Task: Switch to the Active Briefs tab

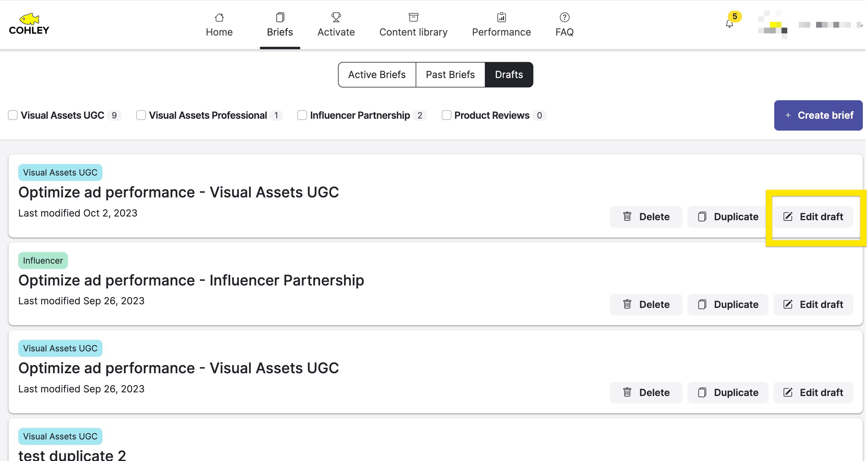Action: tap(377, 74)
